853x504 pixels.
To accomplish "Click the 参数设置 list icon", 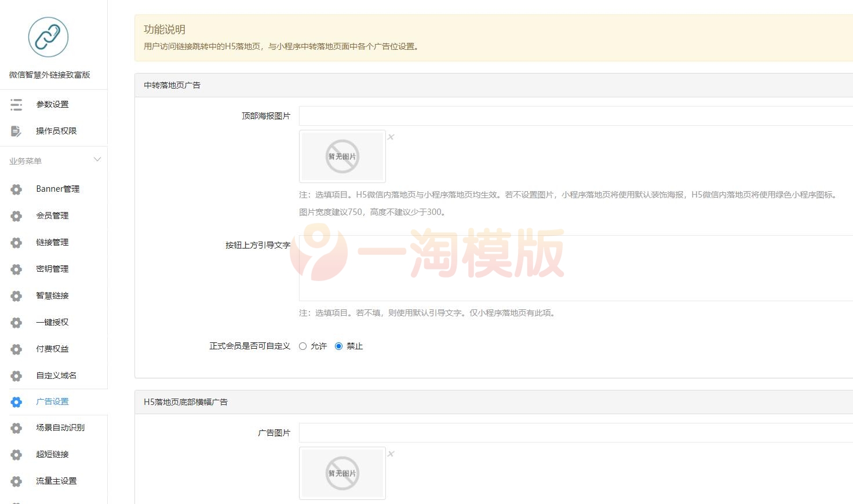I will [16, 104].
